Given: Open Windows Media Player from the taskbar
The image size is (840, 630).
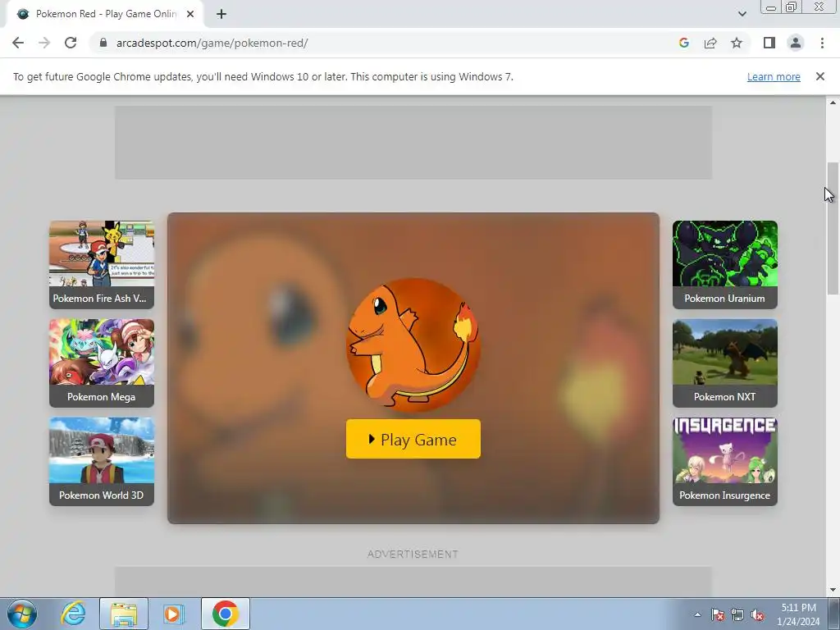Looking at the screenshot, I should click(x=174, y=614).
